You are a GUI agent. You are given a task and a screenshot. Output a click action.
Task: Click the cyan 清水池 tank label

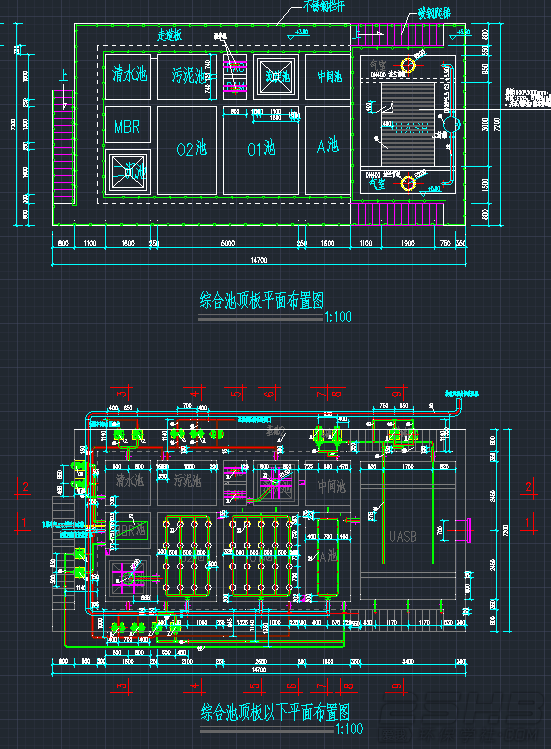coord(129,75)
